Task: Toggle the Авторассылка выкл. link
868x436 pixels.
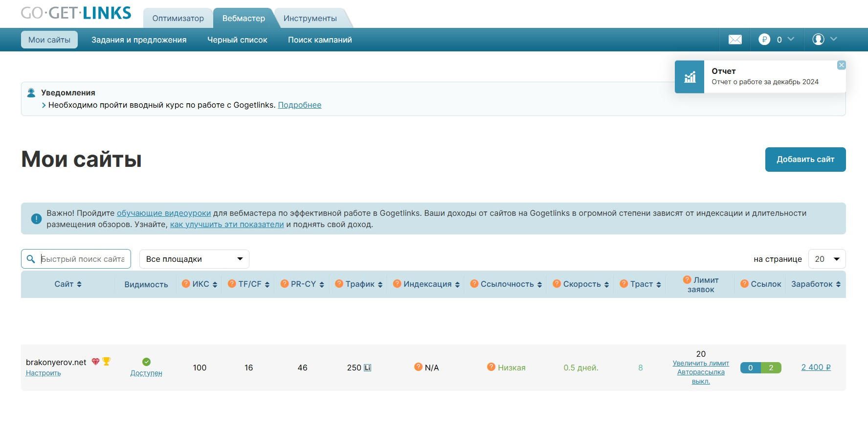Action: [701, 376]
